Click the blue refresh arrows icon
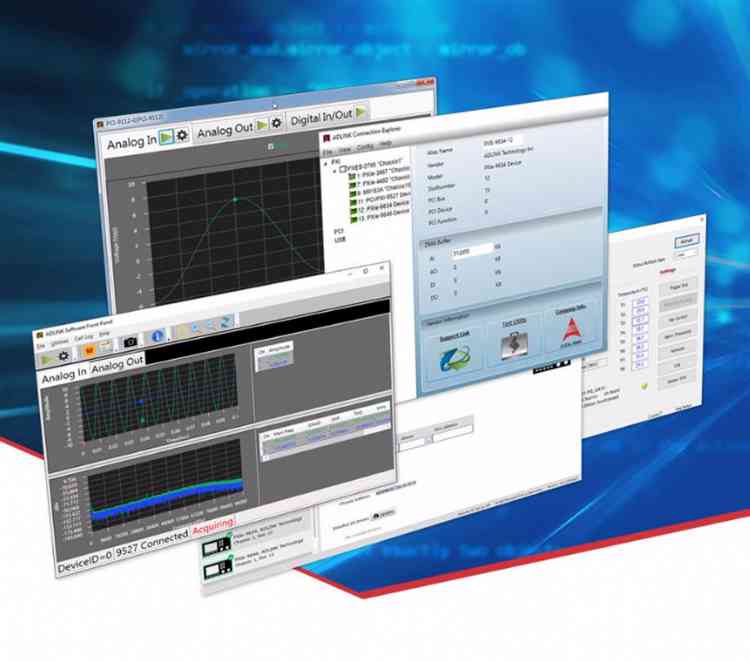 click(x=226, y=322)
